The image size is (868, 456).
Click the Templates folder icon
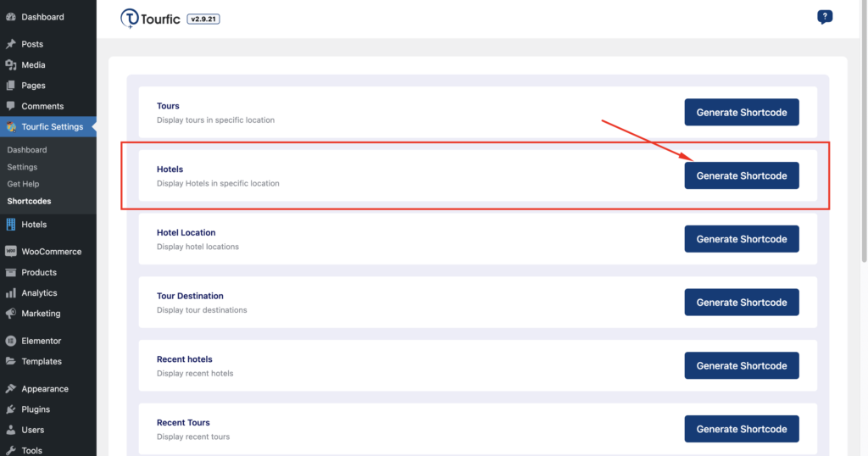click(x=10, y=361)
